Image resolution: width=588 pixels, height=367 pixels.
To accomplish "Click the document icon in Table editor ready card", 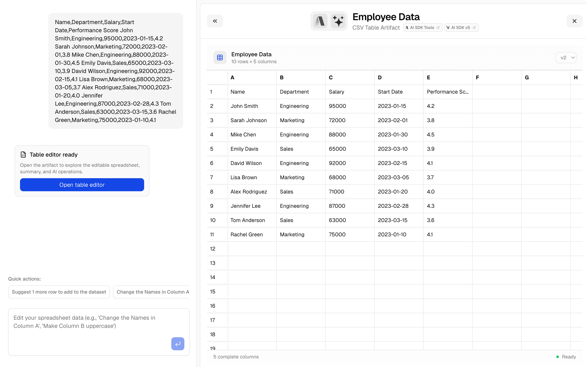I will click(23, 154).
